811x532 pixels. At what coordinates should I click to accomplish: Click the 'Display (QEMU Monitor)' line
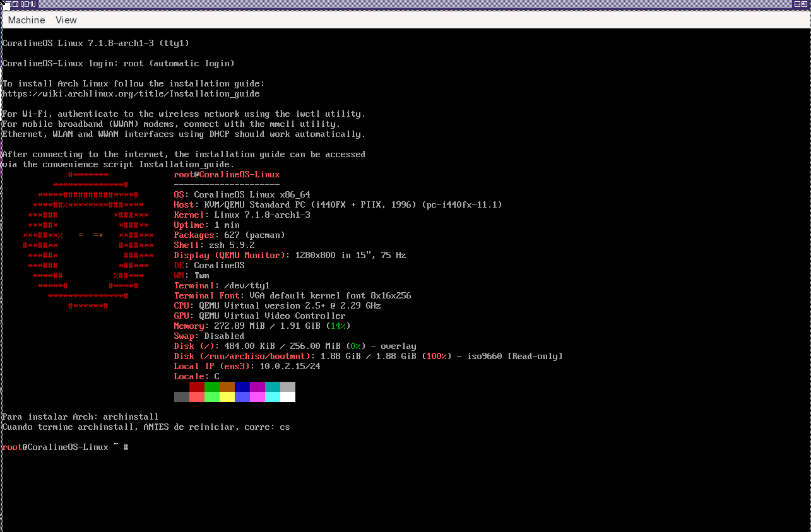point(290,255)
